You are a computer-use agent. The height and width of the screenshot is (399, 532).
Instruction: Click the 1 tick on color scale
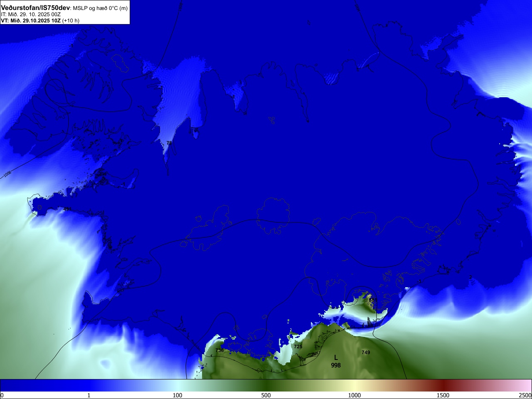tap(89, 395)
